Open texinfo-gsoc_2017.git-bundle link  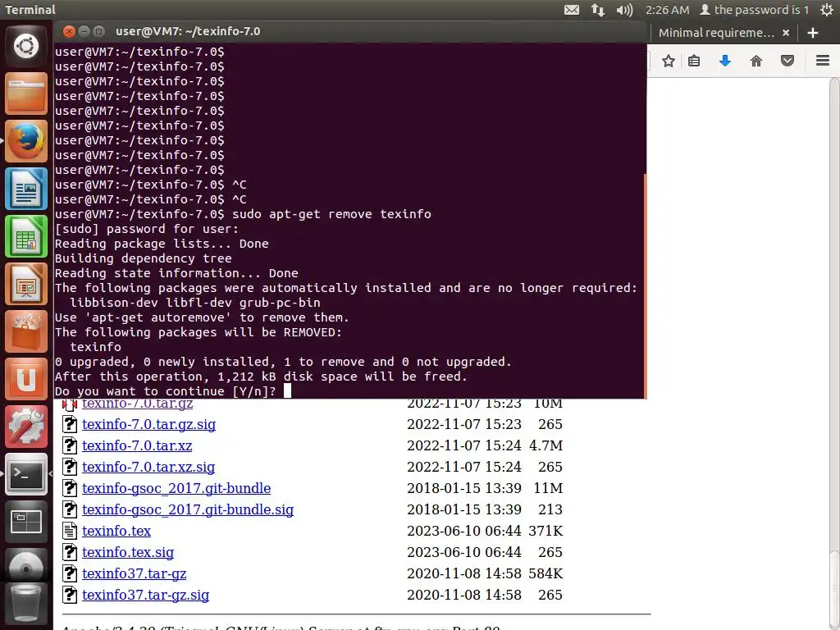click(176, 489)
